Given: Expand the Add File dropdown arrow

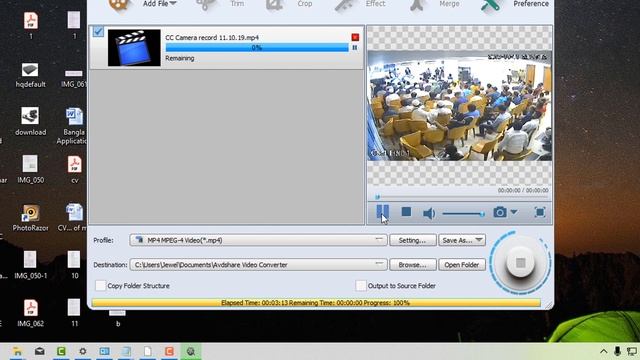Looking at the screenshot, I should point(173,4).
